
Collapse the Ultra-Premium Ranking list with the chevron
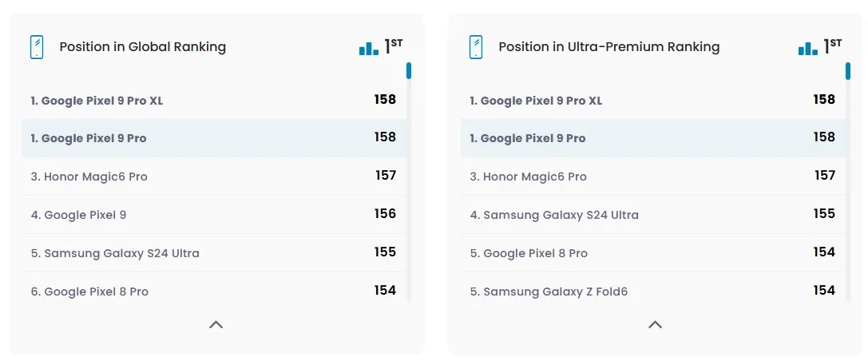coord(655,324)
